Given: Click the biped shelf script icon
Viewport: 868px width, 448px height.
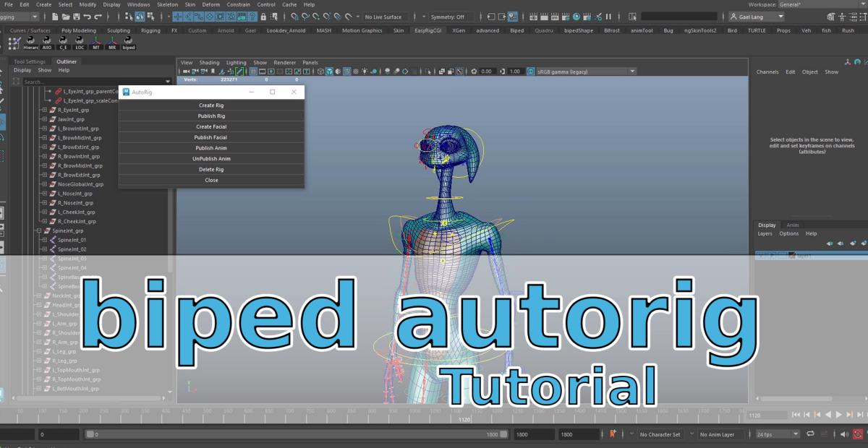Looking at the screenshot, I should (x=128, y=43).
